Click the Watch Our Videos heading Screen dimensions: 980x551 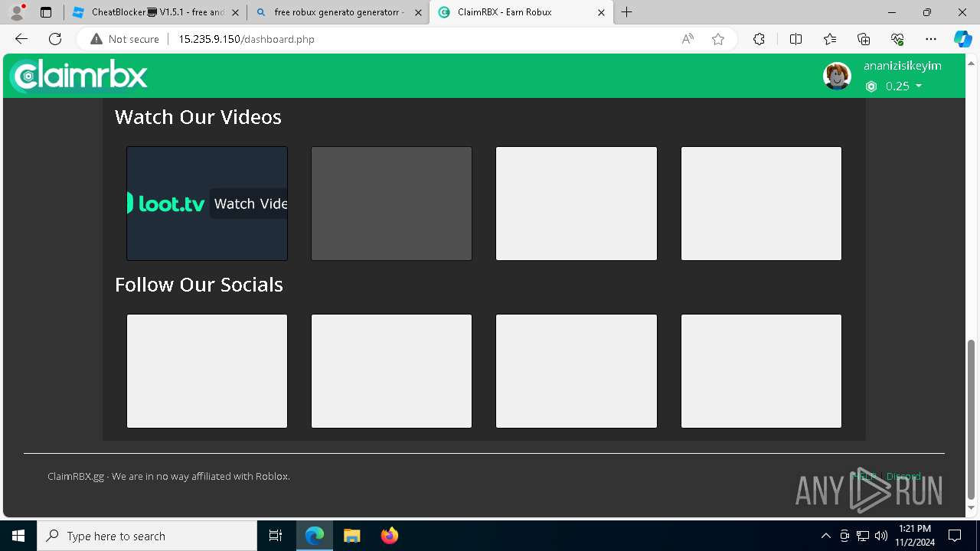tap(198, 117)
